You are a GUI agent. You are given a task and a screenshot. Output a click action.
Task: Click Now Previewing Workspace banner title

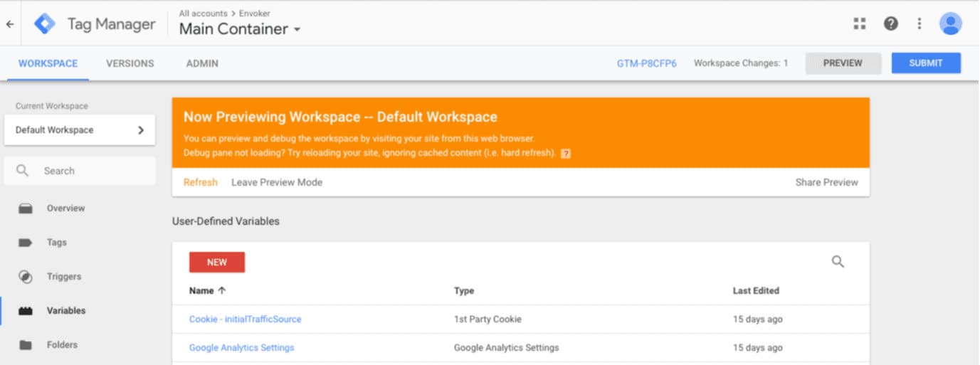tap(340, 117)
